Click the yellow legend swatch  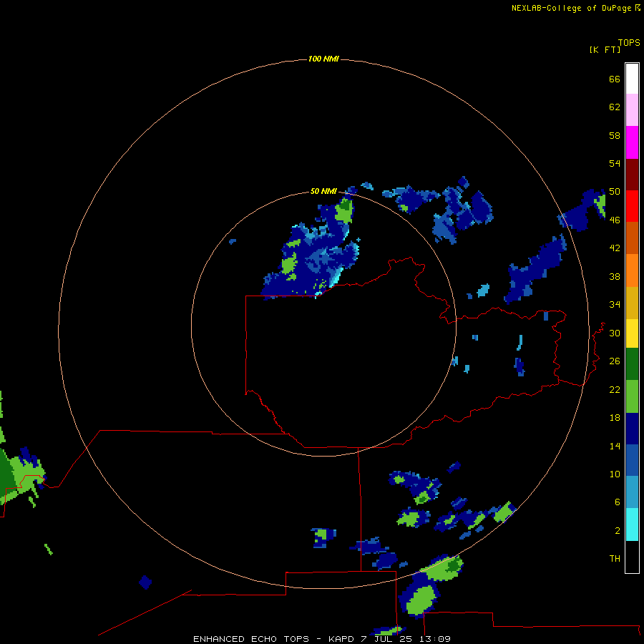[632, 333]
